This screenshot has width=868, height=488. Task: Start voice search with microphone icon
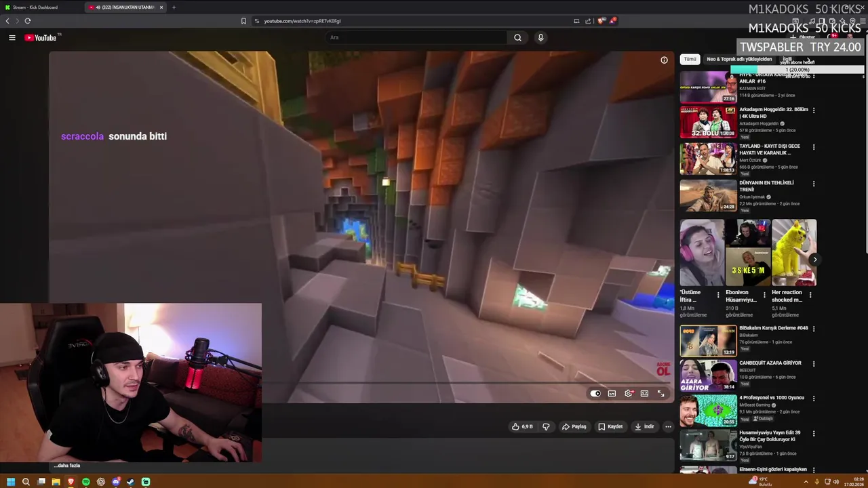click(x=540, y=37)
